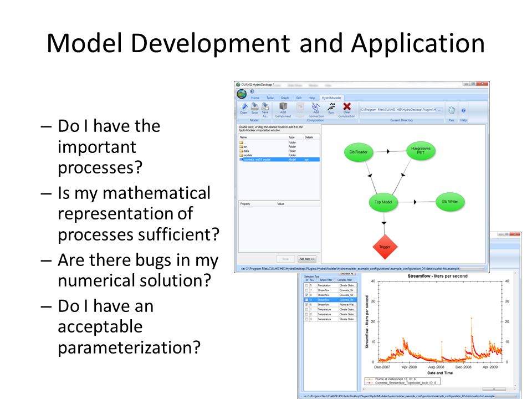Click the 'Date and Time' axis label
532x399 pixels.
pyautogui.click(x=439, y=373)
